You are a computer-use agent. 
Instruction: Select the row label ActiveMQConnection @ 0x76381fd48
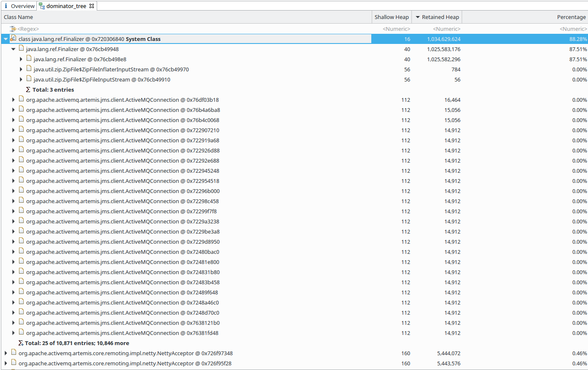[x=122, y=333]
